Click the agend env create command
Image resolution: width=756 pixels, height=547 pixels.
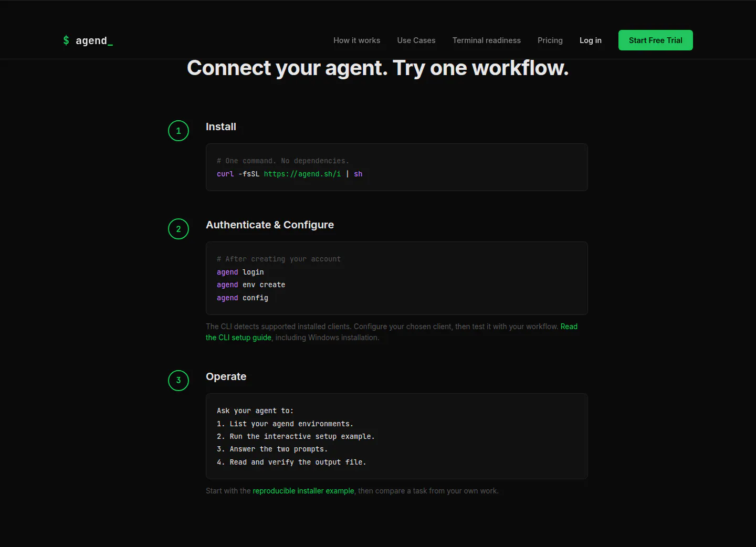pyautogui.click(x=251, y=285)
